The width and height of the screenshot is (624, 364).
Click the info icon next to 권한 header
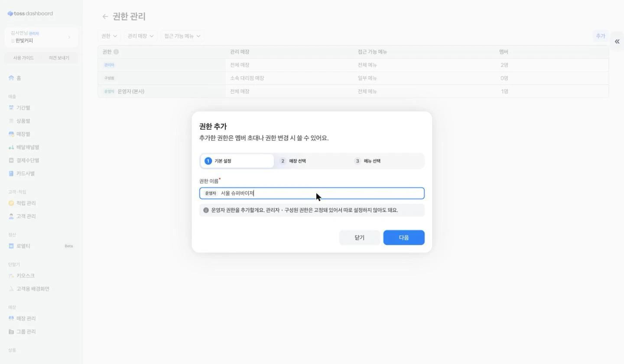point(116,52)
